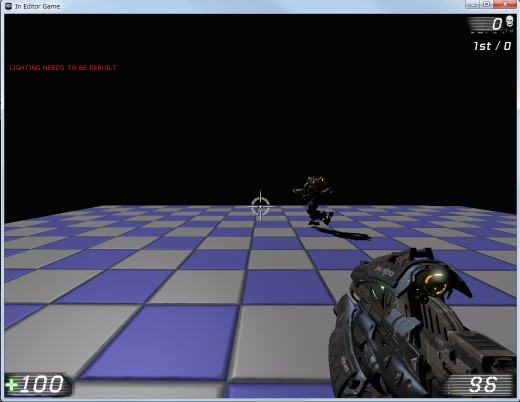Click the kill score '0' counter
Image resolution: width=520 pixels, height=402 pixels.
coord(497,24)
